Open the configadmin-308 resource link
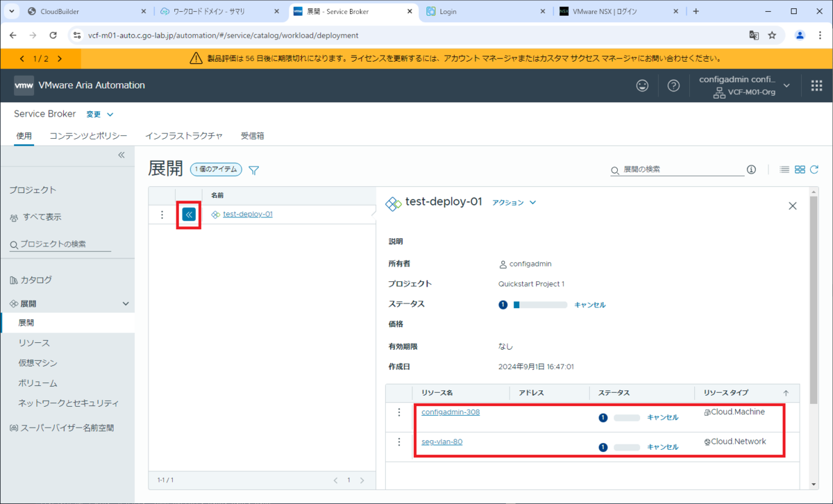Viewport: 833px width, 504px height. tap(451, 412)
